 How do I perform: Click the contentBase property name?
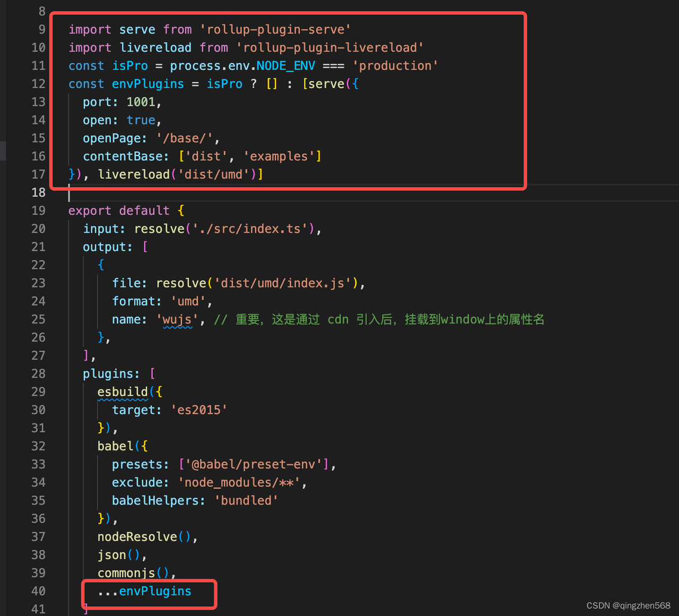coord(123,157)
